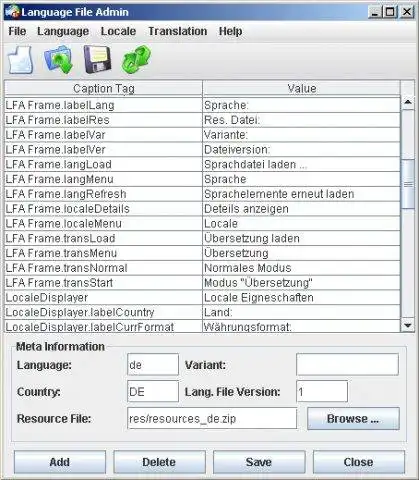
Task: Click the New file toolbar icon
Action: pyautogui.click(x=21, y=60)
